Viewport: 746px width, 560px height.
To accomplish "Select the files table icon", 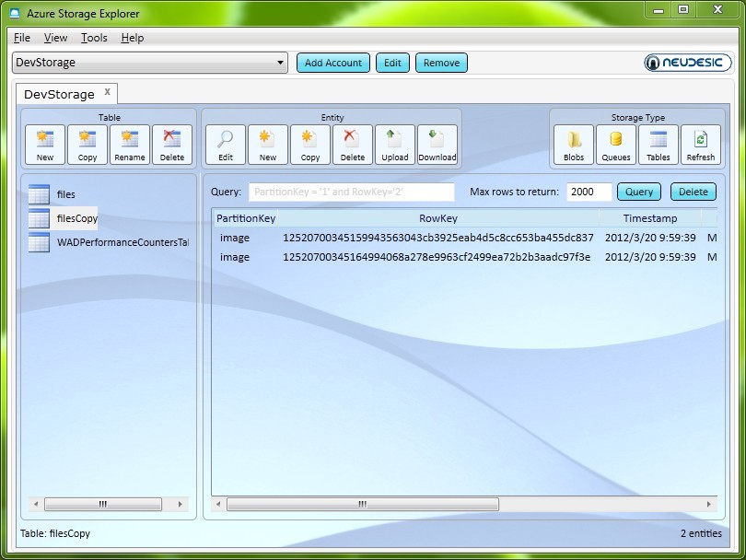I will [x=39, y=194].
